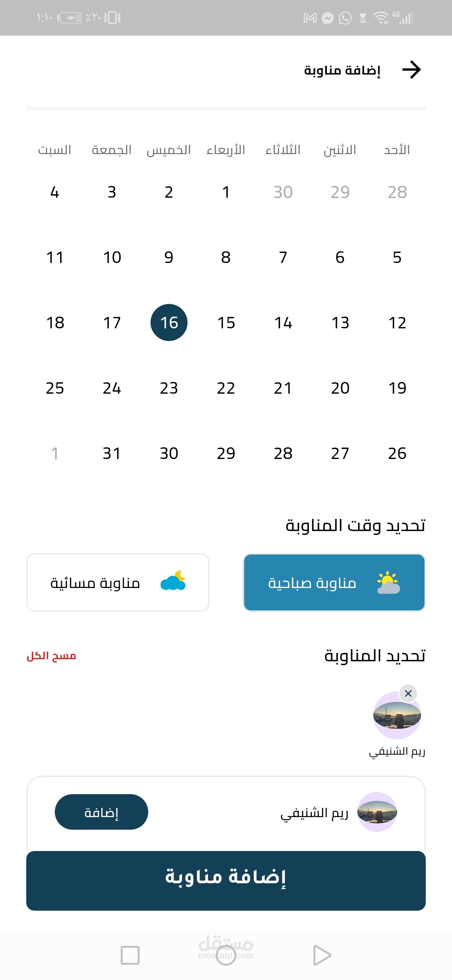Submit with the large إضافة مناوبة button
Viewport: 452px width, 980px height.
pyautogui.click(x=226, y=881)
